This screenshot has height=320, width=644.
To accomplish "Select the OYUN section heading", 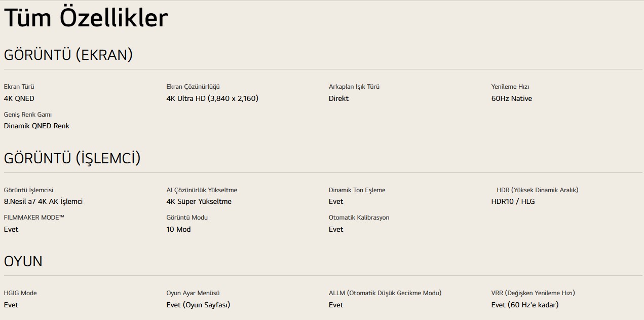I will (23, 262).
